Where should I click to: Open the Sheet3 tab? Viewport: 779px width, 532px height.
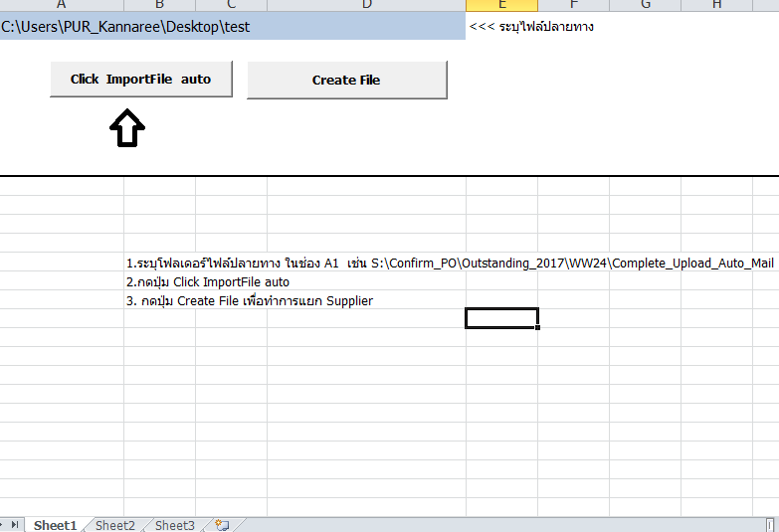(175, 525)
